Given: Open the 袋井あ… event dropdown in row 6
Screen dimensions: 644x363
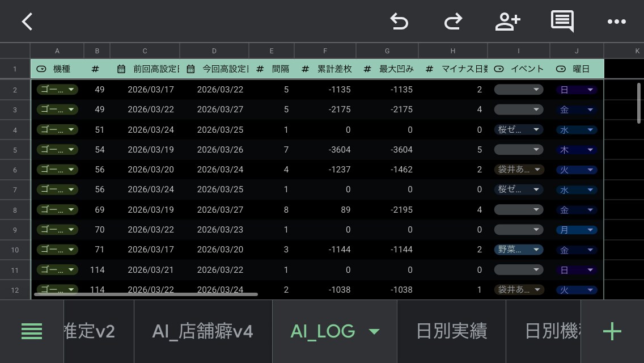Looking at the screenshot, I should coord(519,170).
